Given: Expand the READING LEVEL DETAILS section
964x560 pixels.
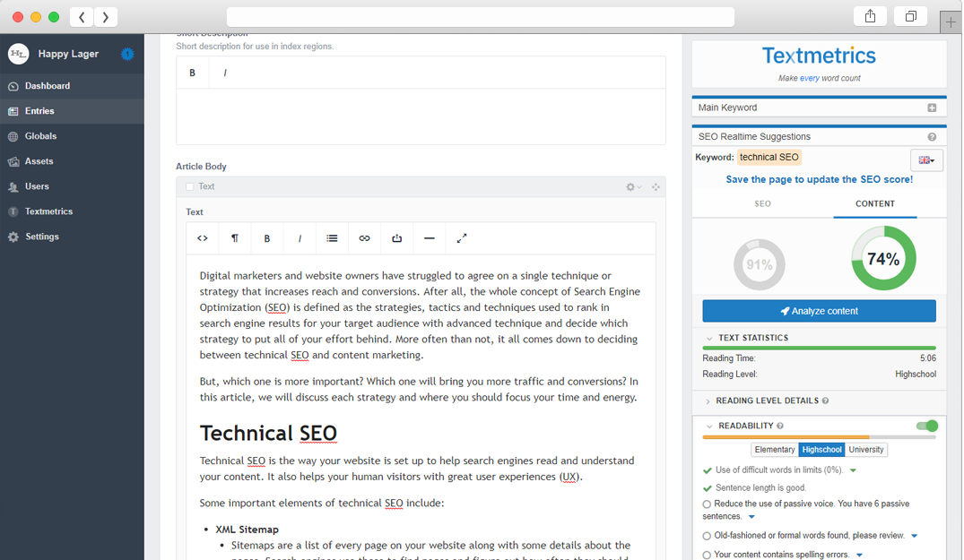Looking at the screenshot, I should tap(708, 401).
